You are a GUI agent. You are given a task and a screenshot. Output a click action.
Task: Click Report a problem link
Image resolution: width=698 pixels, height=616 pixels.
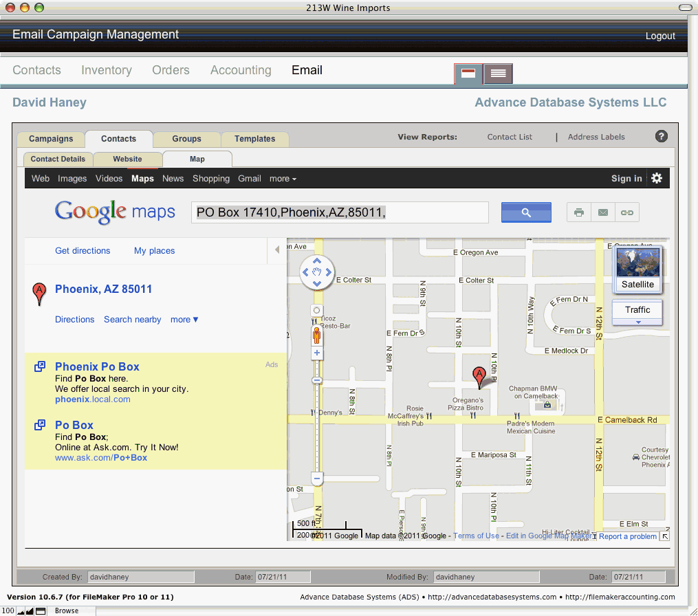[x=627, y=536]
